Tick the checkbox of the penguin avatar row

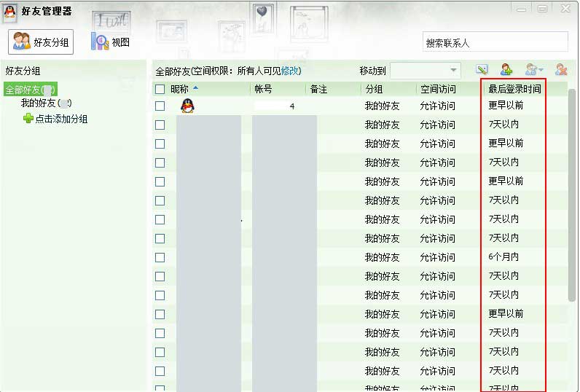(x=160, y=106)
